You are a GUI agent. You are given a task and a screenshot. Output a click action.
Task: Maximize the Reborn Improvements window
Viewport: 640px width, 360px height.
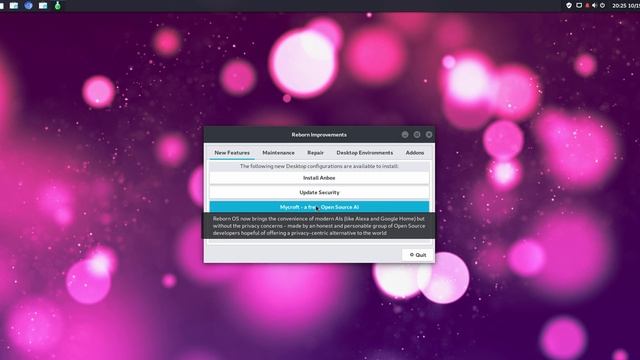(417, 135)
